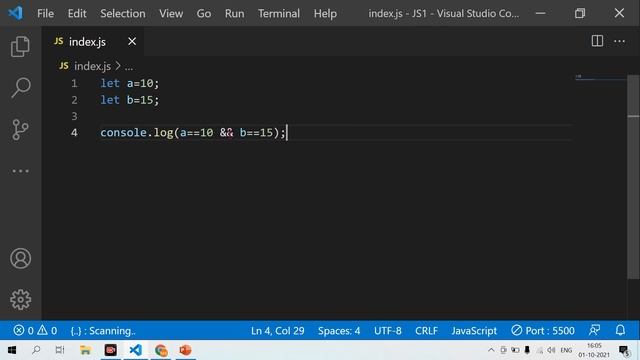Image resolution: width=640 pixels, height=360 pixels.
Task: Open the Run menu
Action: point(234,13)
